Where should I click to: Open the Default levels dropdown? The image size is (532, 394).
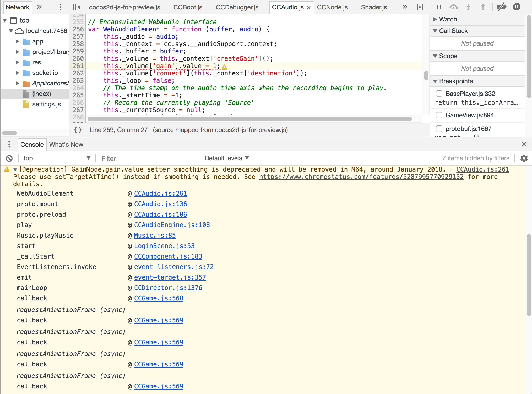[x=226, y=158]
